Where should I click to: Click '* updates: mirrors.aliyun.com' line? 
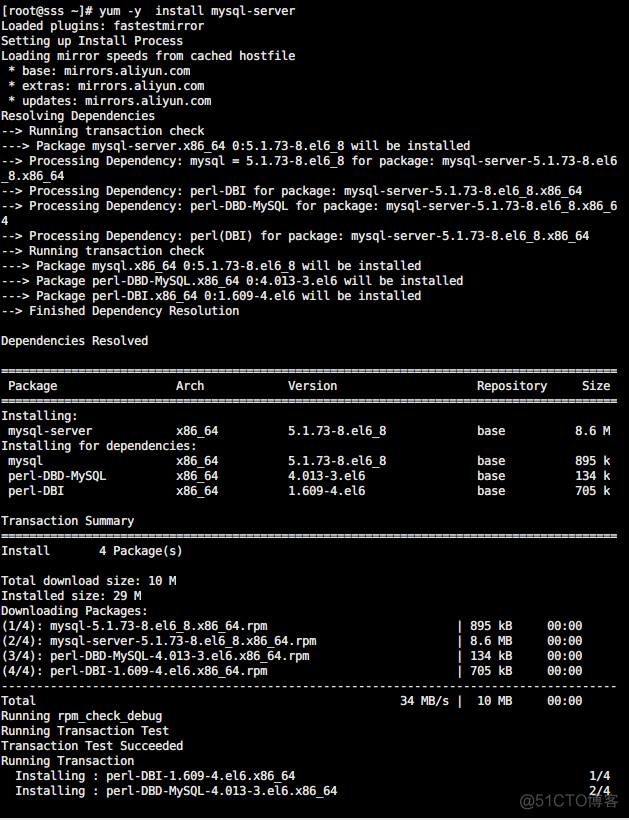[110, 101]
